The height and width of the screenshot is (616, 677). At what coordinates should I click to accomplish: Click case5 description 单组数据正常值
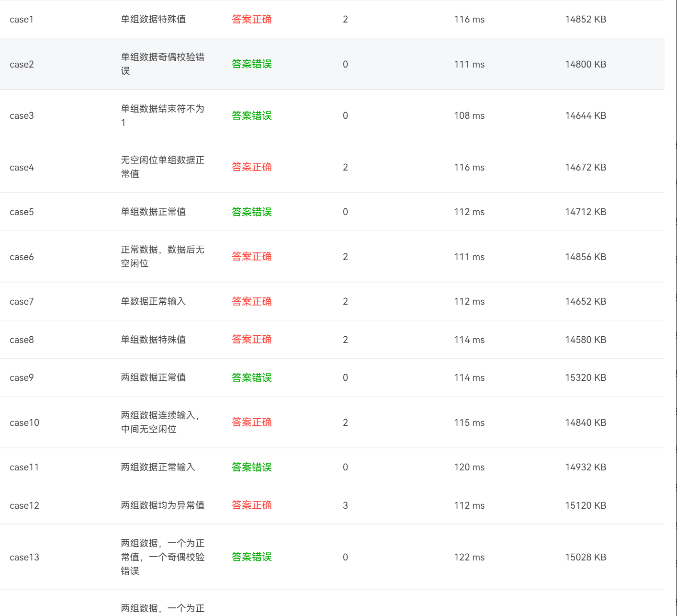tap(153, 212)
